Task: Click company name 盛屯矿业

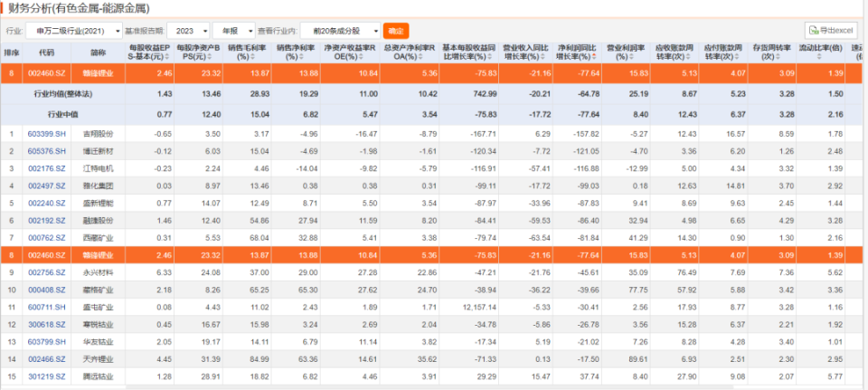Action: coord(98,307)
